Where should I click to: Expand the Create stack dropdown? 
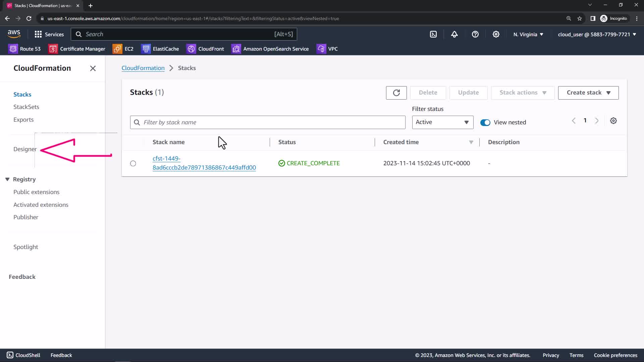(588, 93)
